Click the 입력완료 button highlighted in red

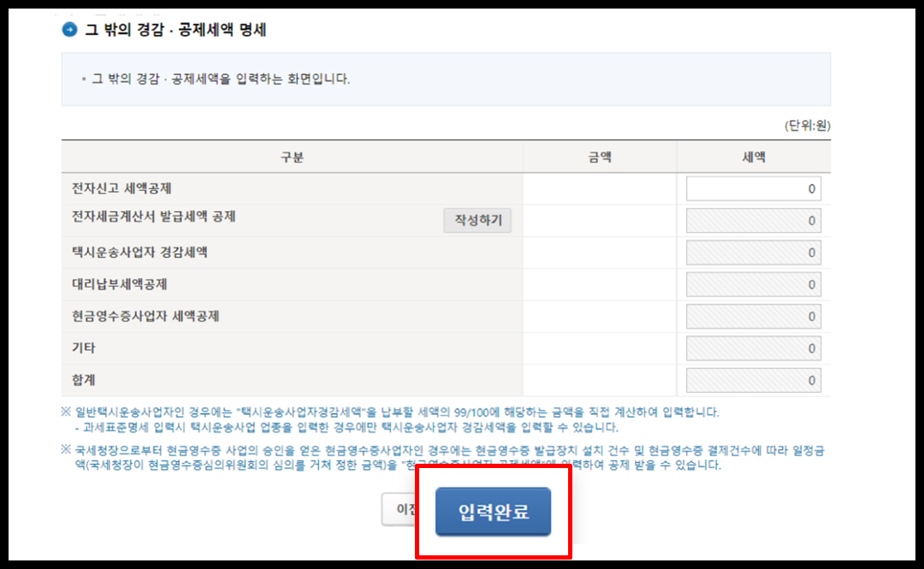(493, 509)
